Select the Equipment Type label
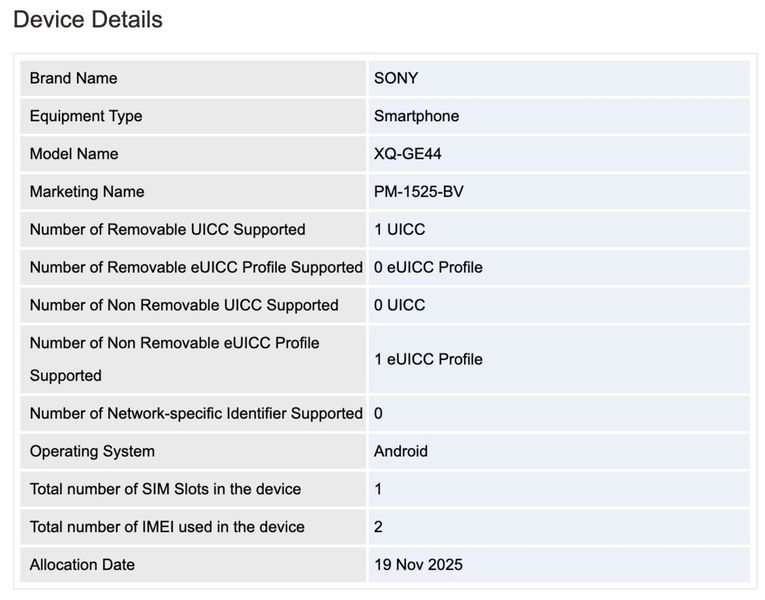 click(x=86, y=116)
